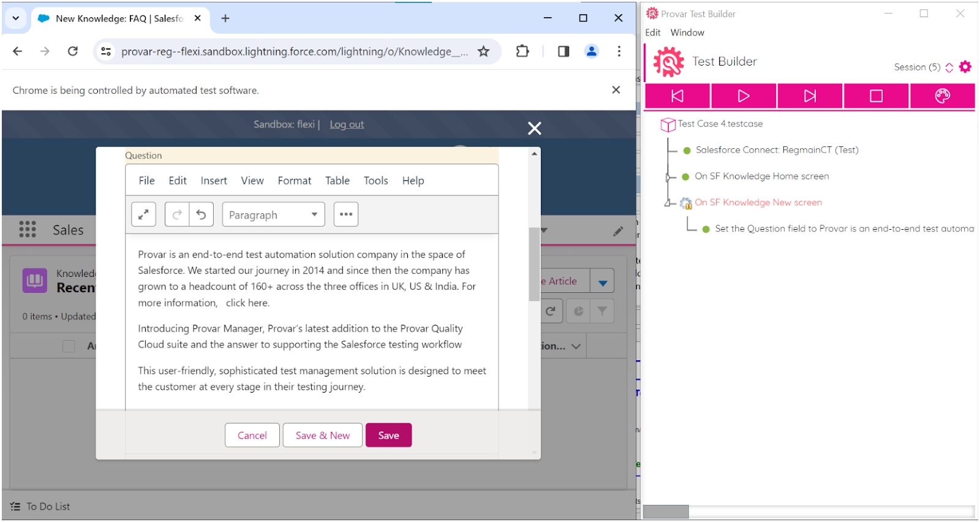Open the tab search dropdown in Chrome

pyautogui.click(x=16, y=18)
